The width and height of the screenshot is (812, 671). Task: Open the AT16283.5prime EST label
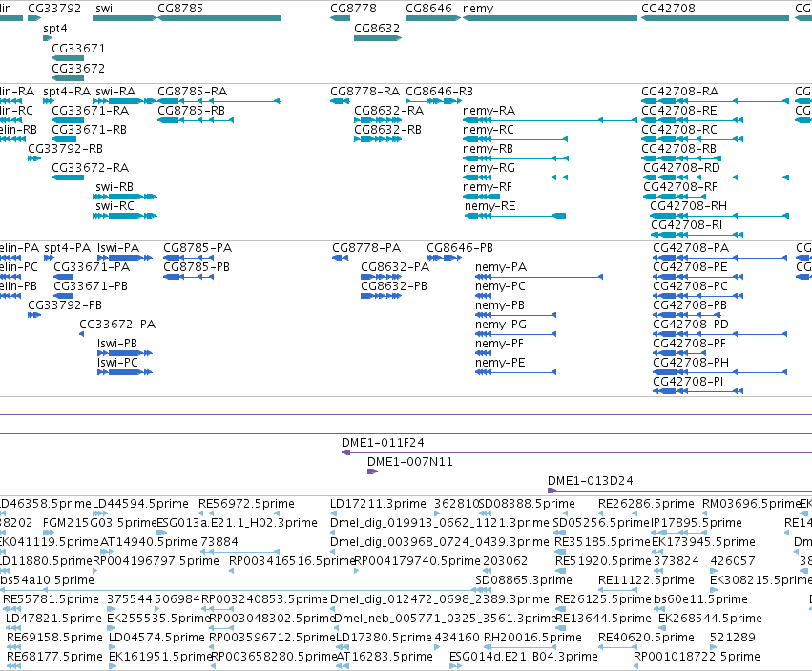(x=385, y=657)
